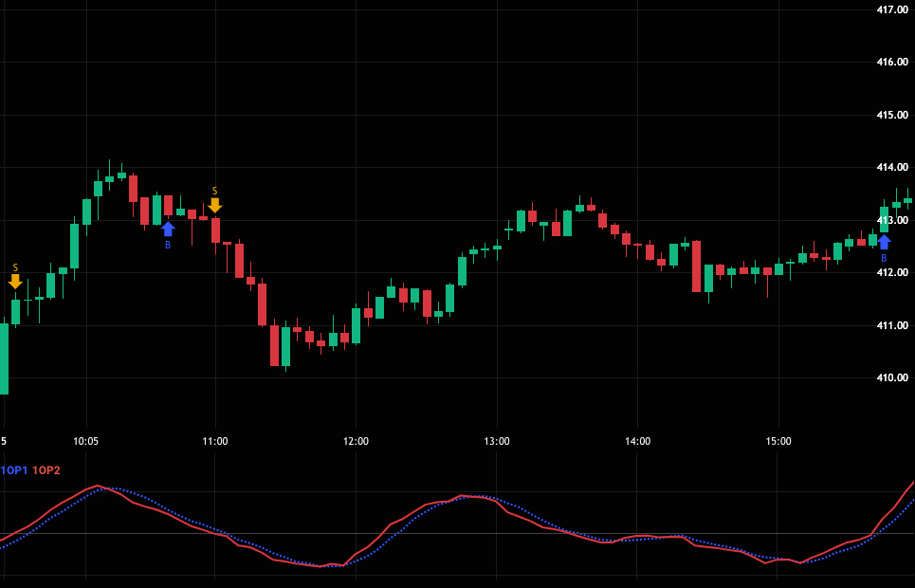Select the Buy arrow at chart's right edge
The image size is (915, 588).
coord(884,242)
